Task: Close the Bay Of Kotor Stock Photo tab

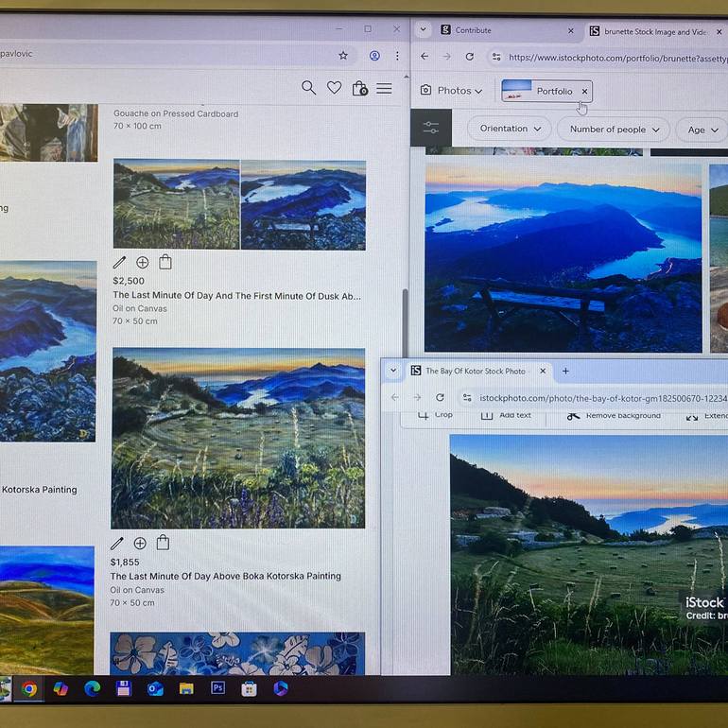Action: 543,371
